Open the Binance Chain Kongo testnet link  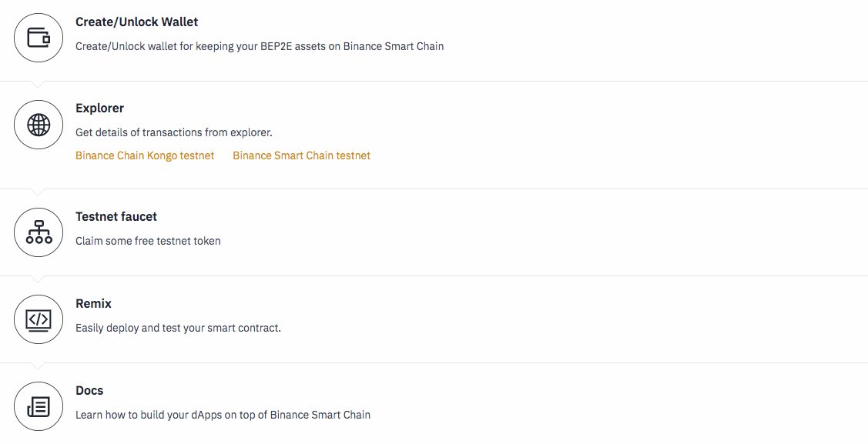(x=145, y=155)
